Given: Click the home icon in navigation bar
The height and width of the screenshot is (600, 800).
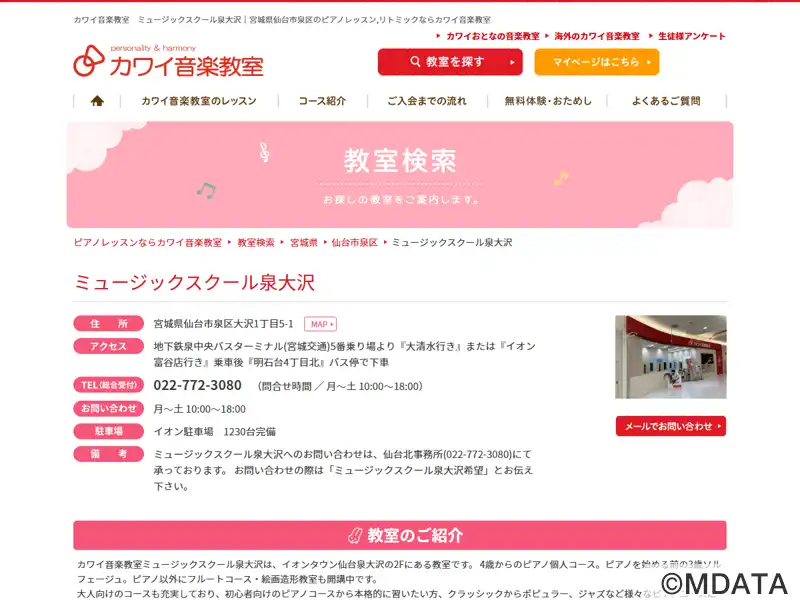Looking at the screenshot, I should 97,101.
